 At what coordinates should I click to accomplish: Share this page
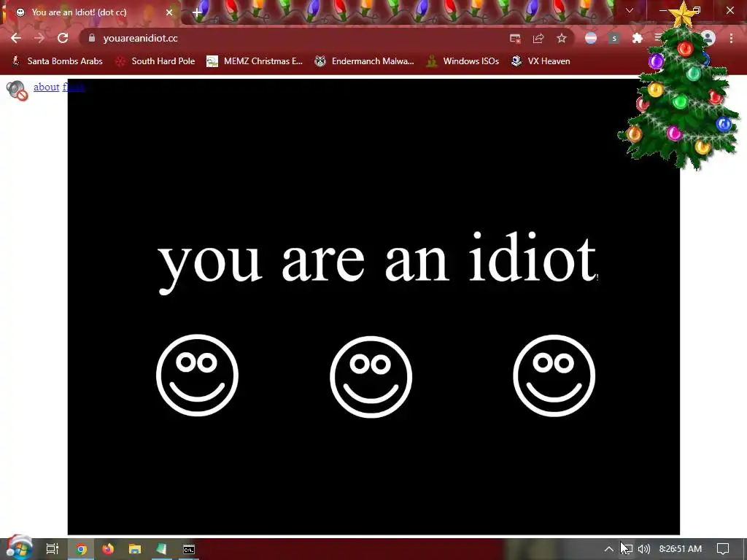538,39
